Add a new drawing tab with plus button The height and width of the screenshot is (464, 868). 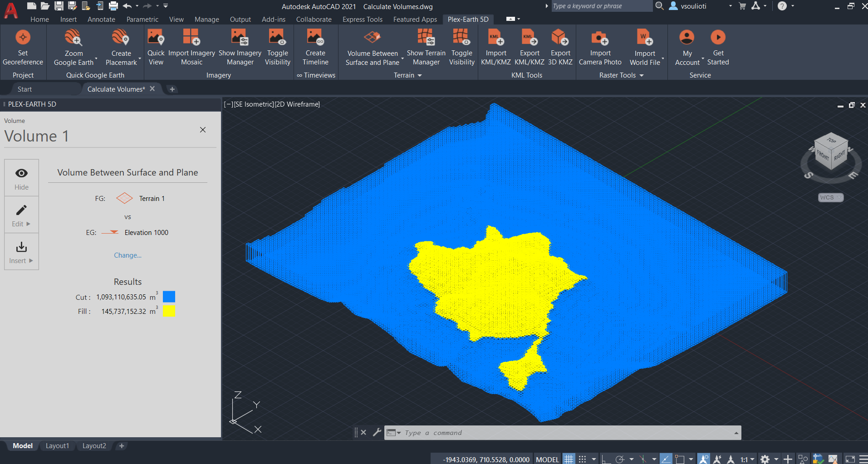[172, 89]
